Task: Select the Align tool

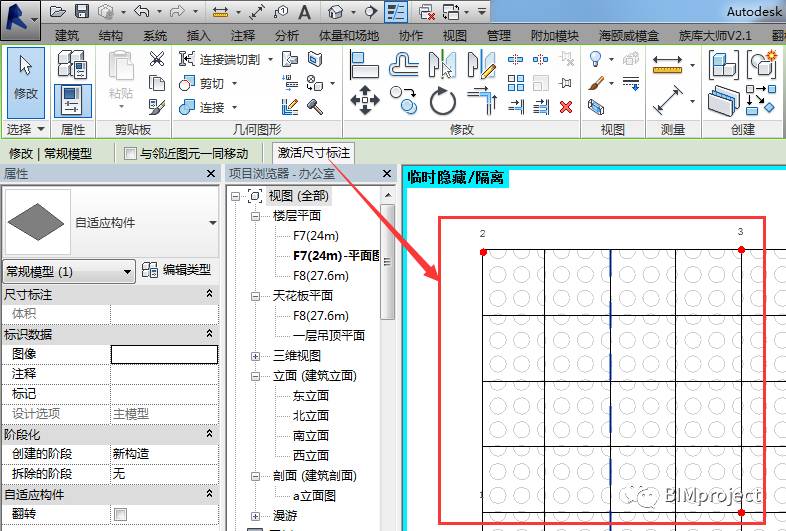Action: pos(364,64)
